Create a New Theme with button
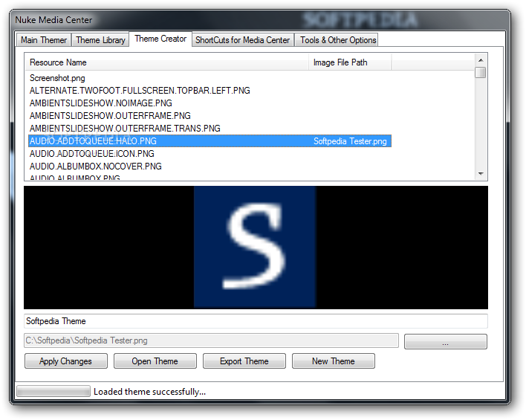 click(334, 361)
